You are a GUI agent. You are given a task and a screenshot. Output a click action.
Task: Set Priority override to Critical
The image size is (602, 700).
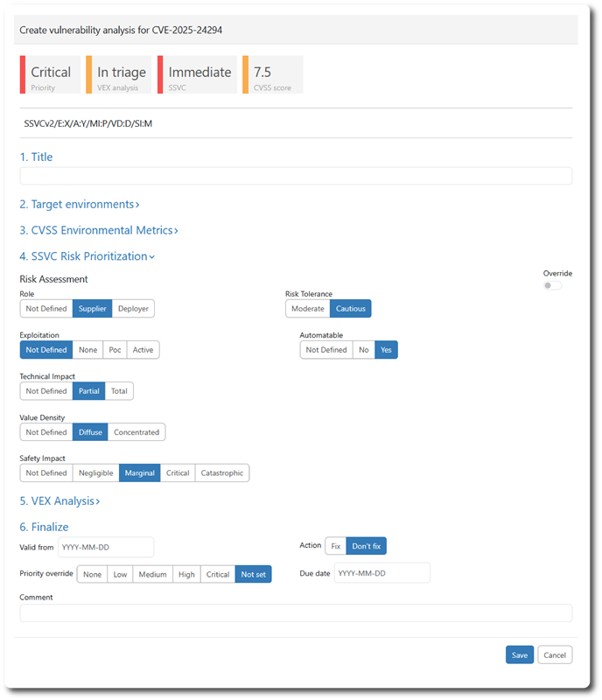218,574
